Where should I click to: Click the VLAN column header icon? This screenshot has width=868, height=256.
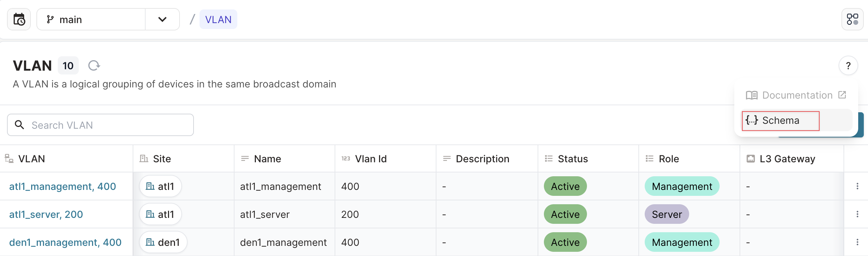coord(9,158)
